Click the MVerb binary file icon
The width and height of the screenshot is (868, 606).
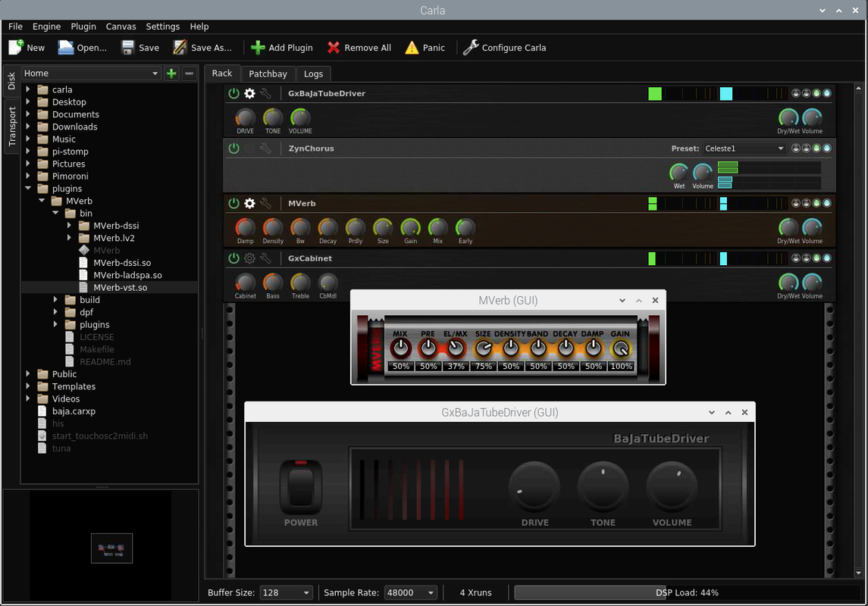pyautogui.click(x=84, y=251)
